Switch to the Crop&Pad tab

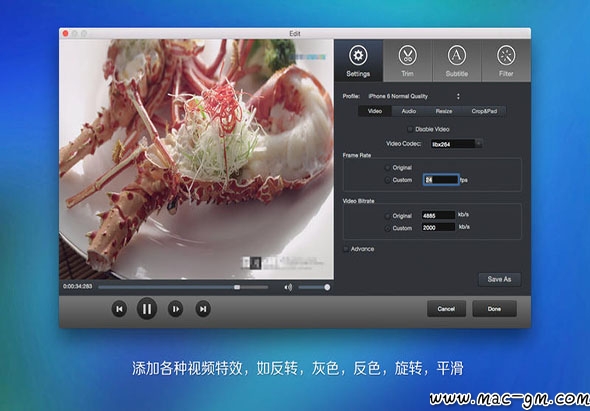click(x=484, y=111)
